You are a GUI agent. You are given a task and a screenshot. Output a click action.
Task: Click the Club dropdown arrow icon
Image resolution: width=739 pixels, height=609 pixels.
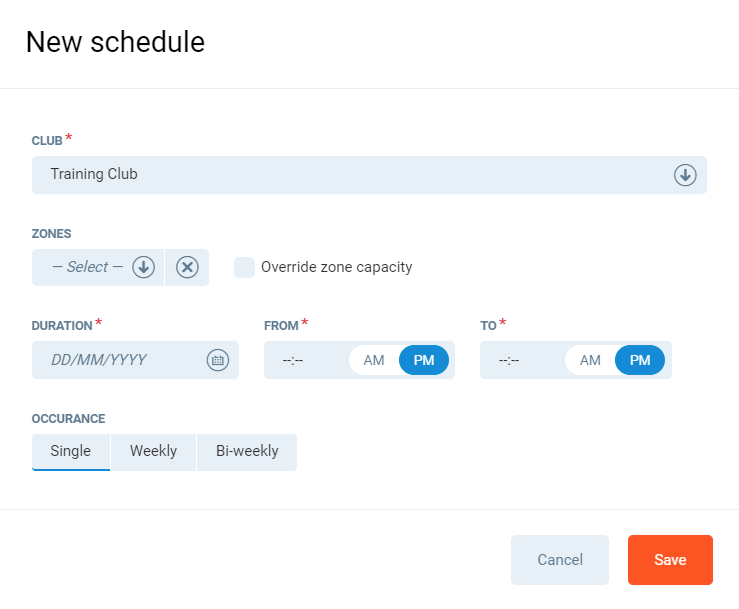pyautogui.click(x=685, y=175)
